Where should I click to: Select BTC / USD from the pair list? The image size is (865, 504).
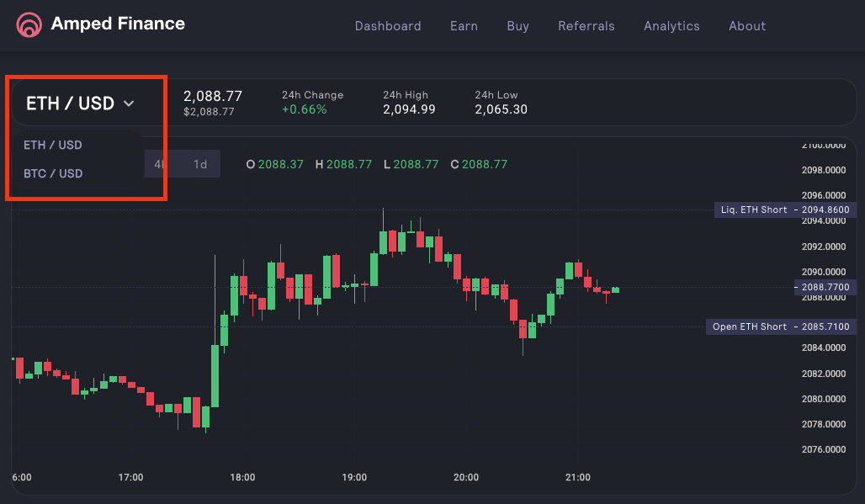coord(52,173)
